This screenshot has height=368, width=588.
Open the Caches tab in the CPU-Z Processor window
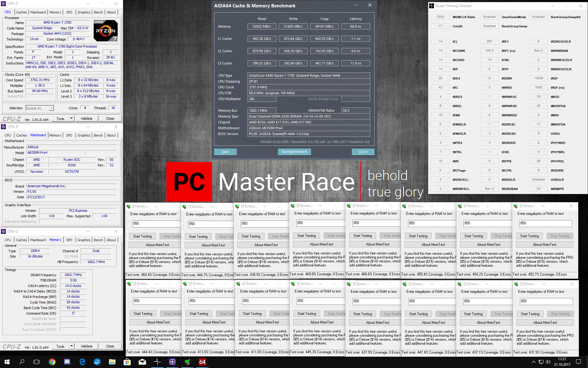pyautogui.click(x=21, y=12)
